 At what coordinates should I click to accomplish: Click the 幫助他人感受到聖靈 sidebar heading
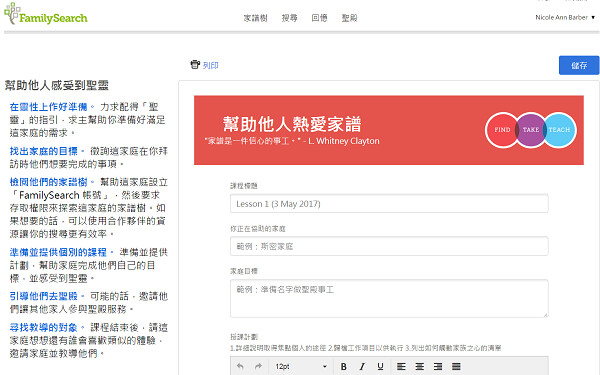coord(57,85)
